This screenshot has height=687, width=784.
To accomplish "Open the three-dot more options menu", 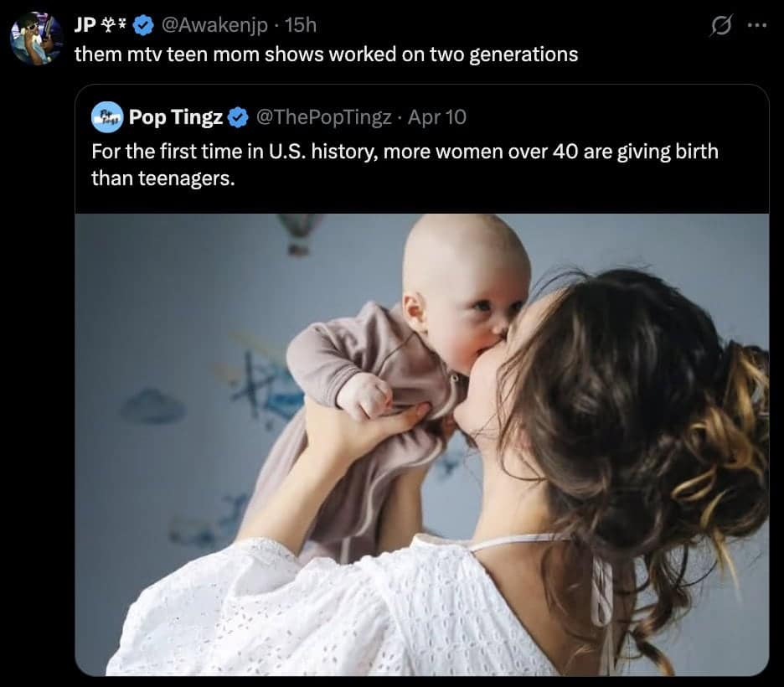I will [756, 26].
